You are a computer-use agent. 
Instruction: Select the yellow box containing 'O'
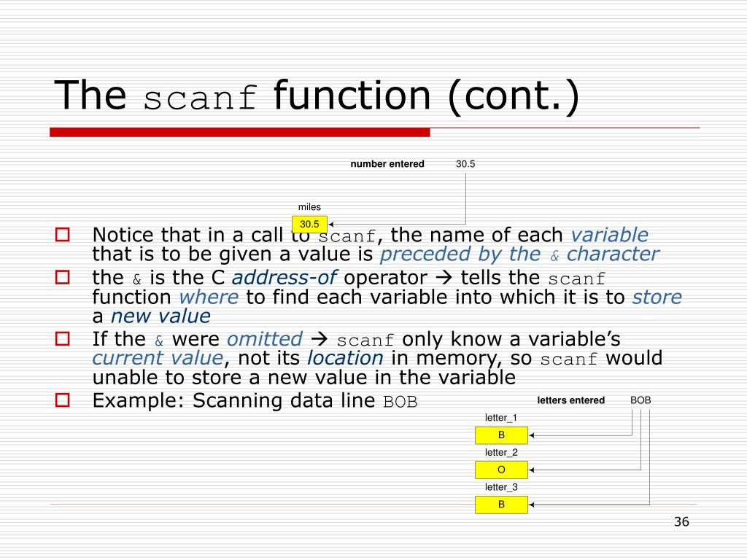[x=501, y=470]
